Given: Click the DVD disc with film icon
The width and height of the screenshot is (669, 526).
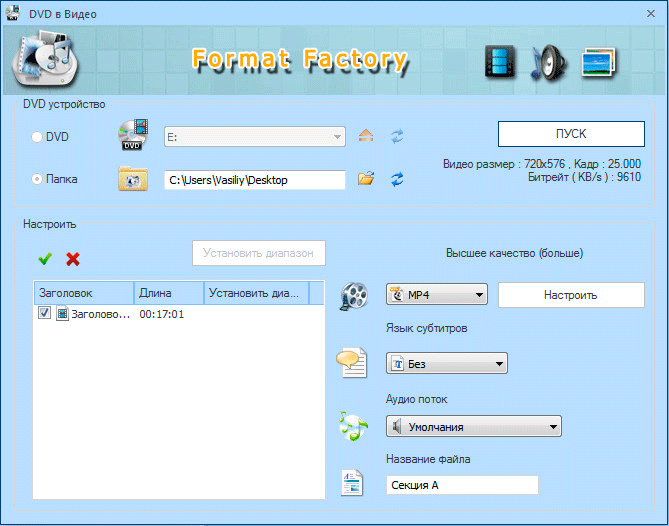Looking at the screenshot, I should coord(133,135).
